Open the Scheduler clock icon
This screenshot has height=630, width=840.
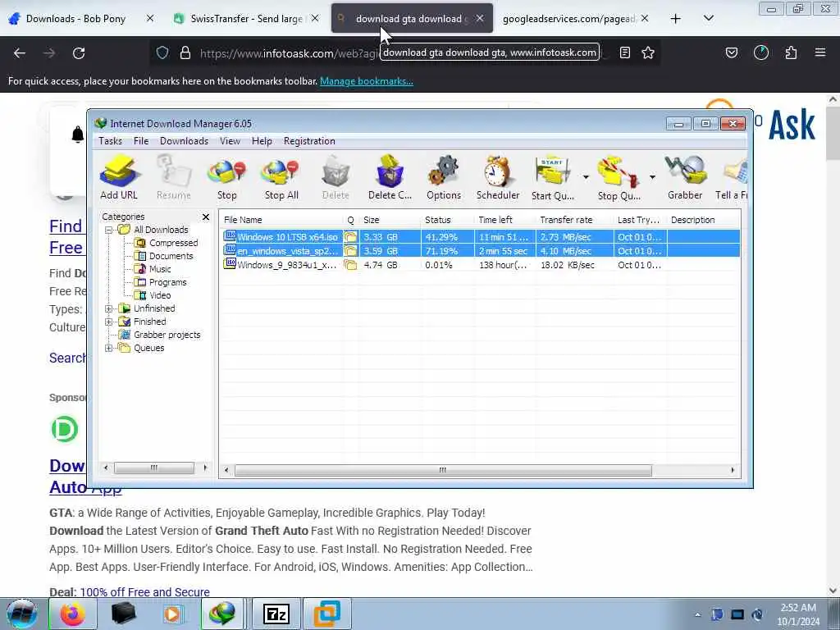[x=498, y=177]
